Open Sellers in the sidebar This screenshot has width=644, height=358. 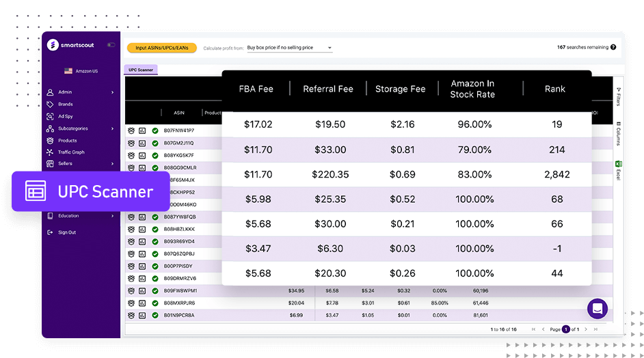click(x=65, y=163)
